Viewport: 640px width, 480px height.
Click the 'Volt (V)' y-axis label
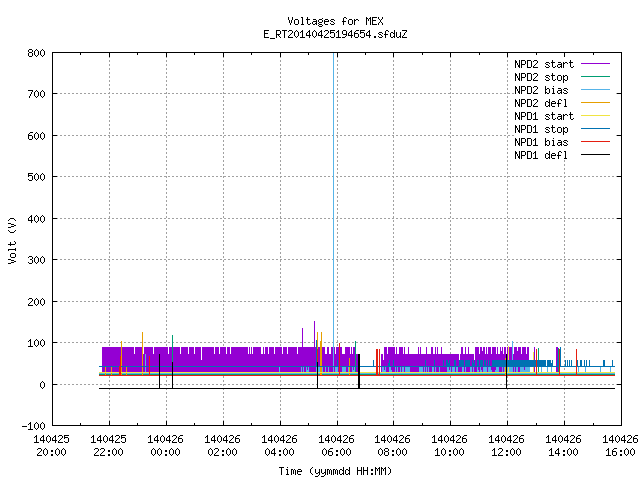(12, 240)
